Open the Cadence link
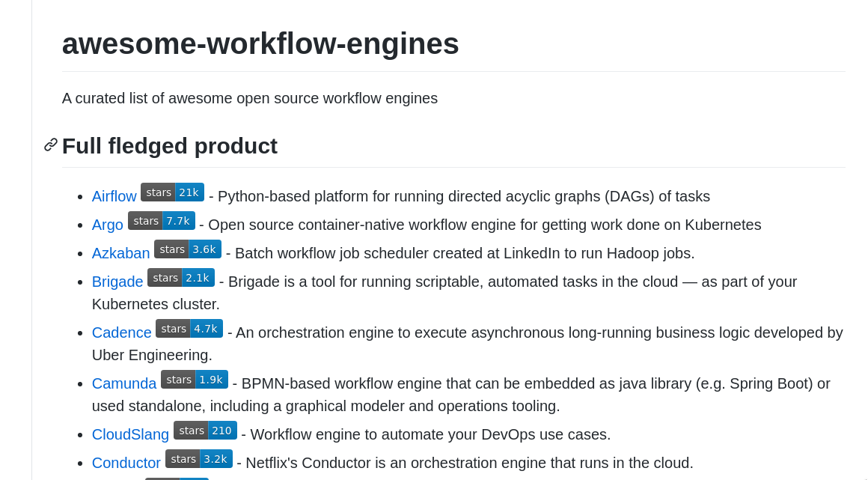The image size is (868, 480). click(122, 332)
